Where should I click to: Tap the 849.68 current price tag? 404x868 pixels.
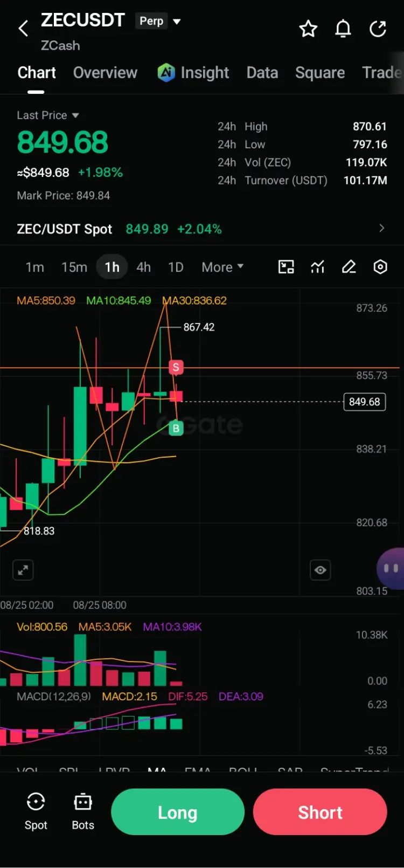click(x=365, y=402)
